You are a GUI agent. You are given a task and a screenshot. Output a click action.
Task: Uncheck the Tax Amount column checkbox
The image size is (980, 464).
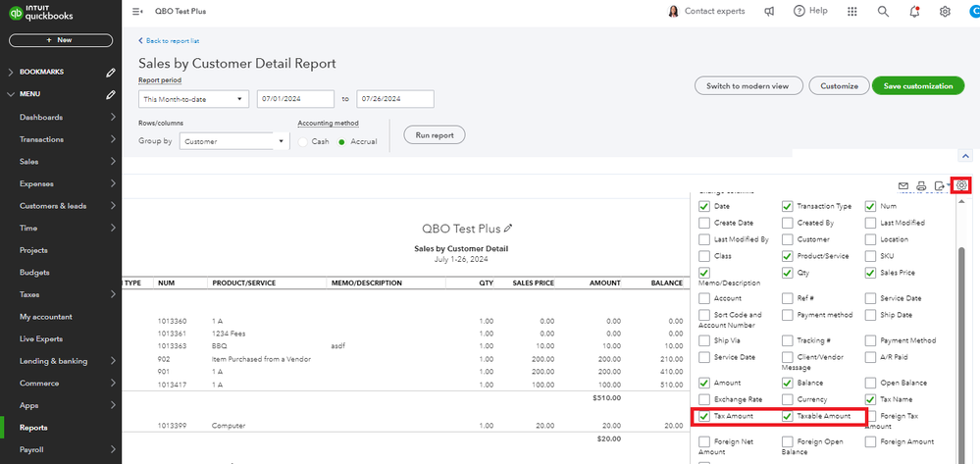pyautogui.click(x=704, y=417)
